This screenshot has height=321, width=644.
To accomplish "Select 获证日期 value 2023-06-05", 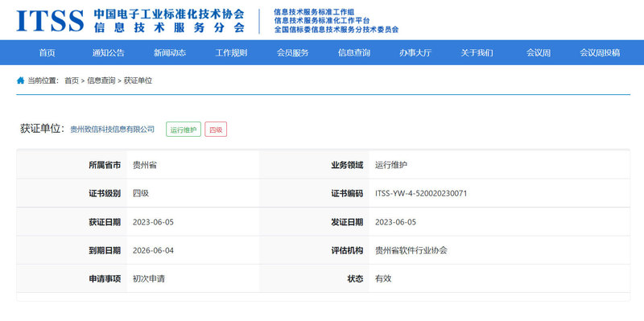I will (x=153, y=222).
